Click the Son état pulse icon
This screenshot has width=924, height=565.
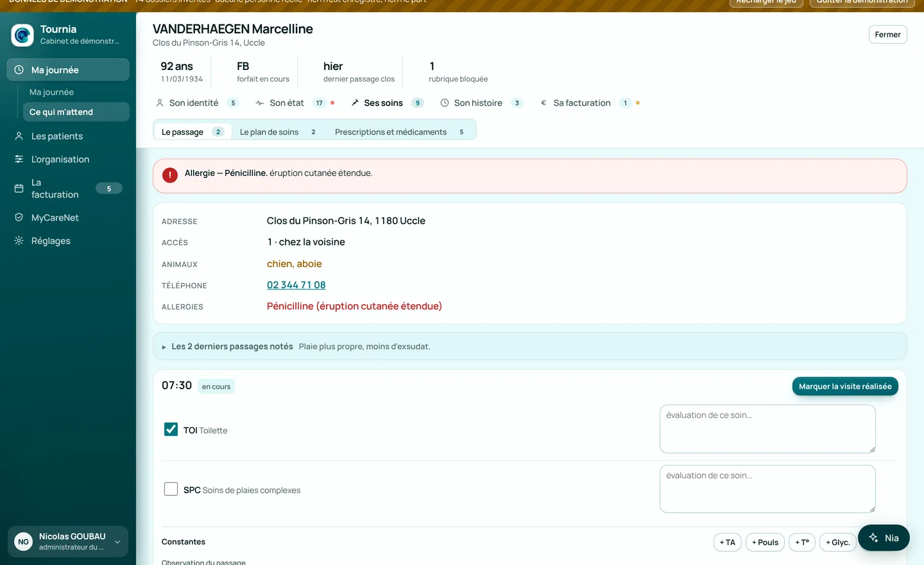point(260,103)
